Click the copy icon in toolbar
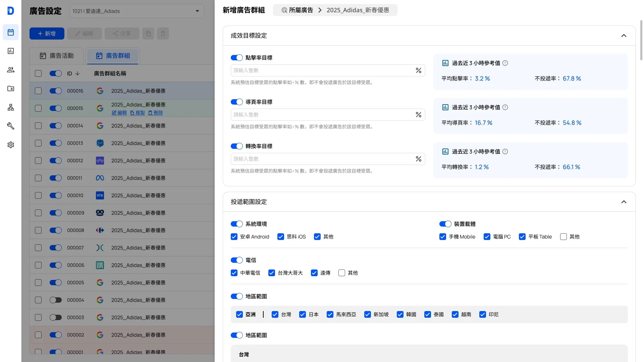The image size is (644, 362). pyautogui.click(x=148, y=34)
